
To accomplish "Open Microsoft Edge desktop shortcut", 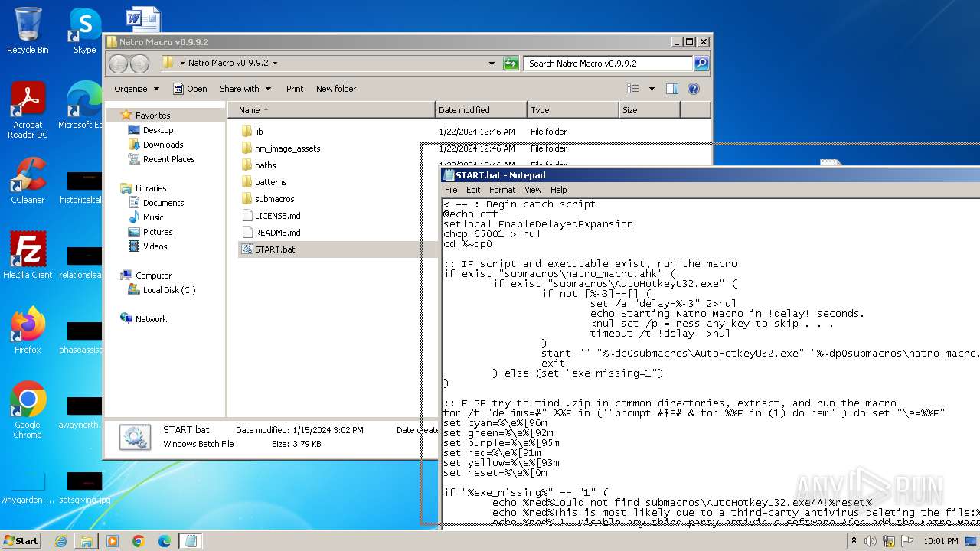I will click(83, 106).
